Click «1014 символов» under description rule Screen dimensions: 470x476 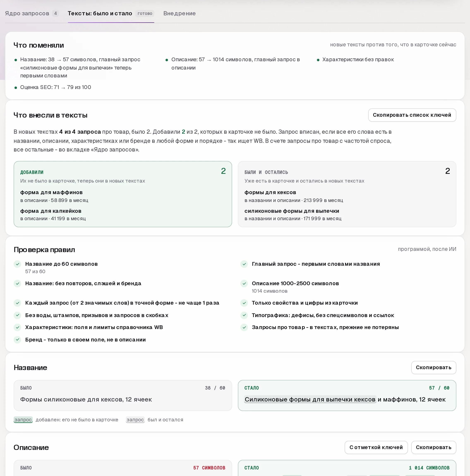270,291
